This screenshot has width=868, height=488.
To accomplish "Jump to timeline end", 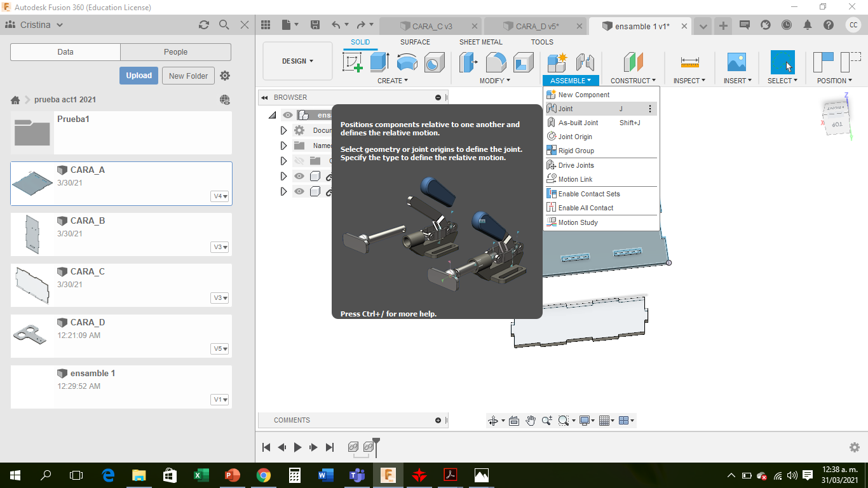I will point(330,447).
